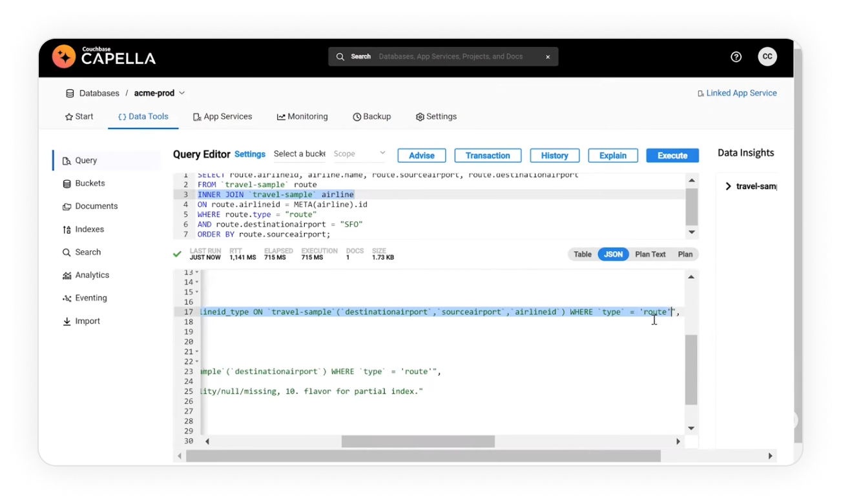
Task: Click the Databases breadcrumb icon
Action: (x=70, y=94)
